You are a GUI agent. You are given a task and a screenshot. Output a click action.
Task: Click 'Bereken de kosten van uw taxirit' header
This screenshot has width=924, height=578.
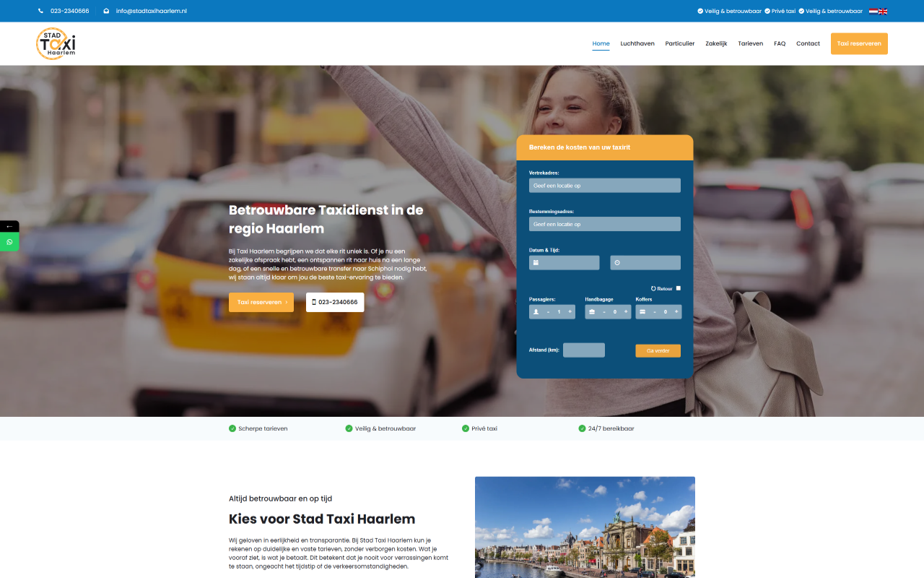[580, 147]
